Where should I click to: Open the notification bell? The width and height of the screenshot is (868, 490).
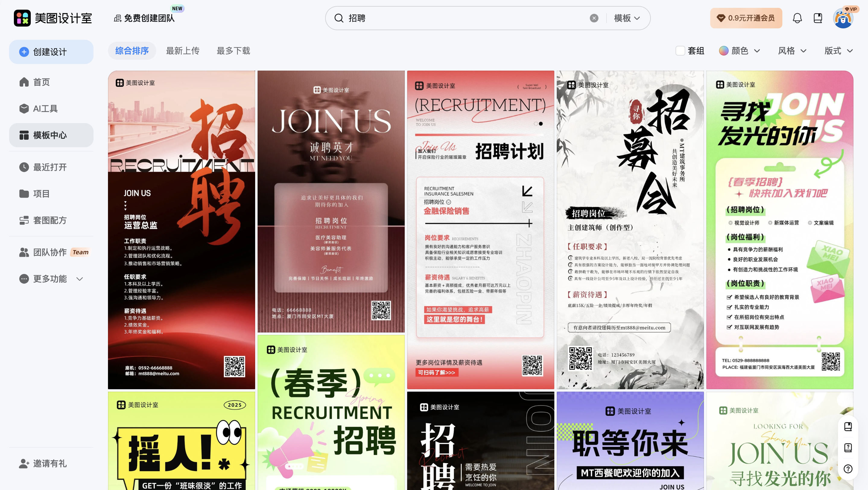point(797,18)
